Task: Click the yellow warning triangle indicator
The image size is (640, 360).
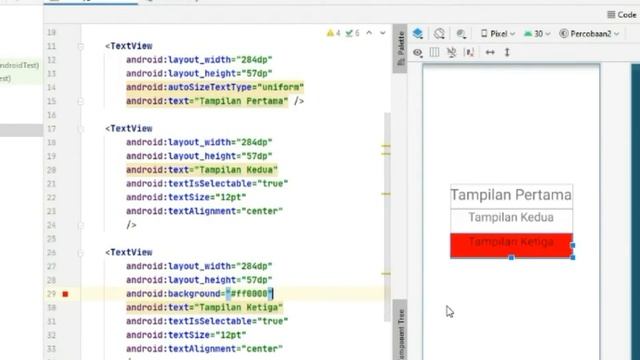Action: pyautogui.click(x=333, y=33)
